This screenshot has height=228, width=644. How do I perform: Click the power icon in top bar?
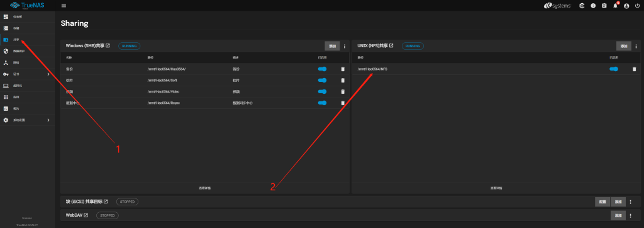coord(638,6)
